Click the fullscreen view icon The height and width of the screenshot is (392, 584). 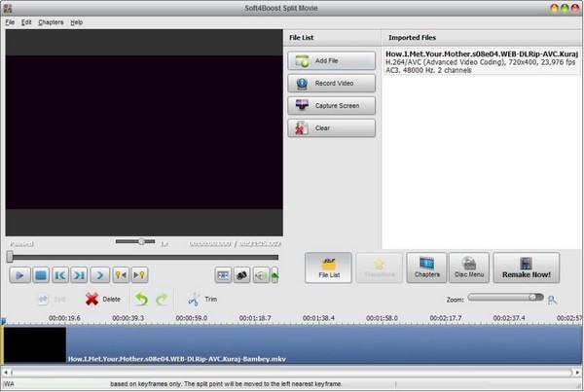pos(224,275)
